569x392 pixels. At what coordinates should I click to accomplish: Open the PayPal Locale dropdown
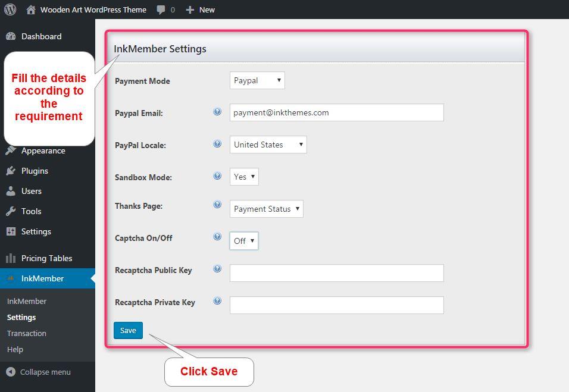[x=268, y=145]
